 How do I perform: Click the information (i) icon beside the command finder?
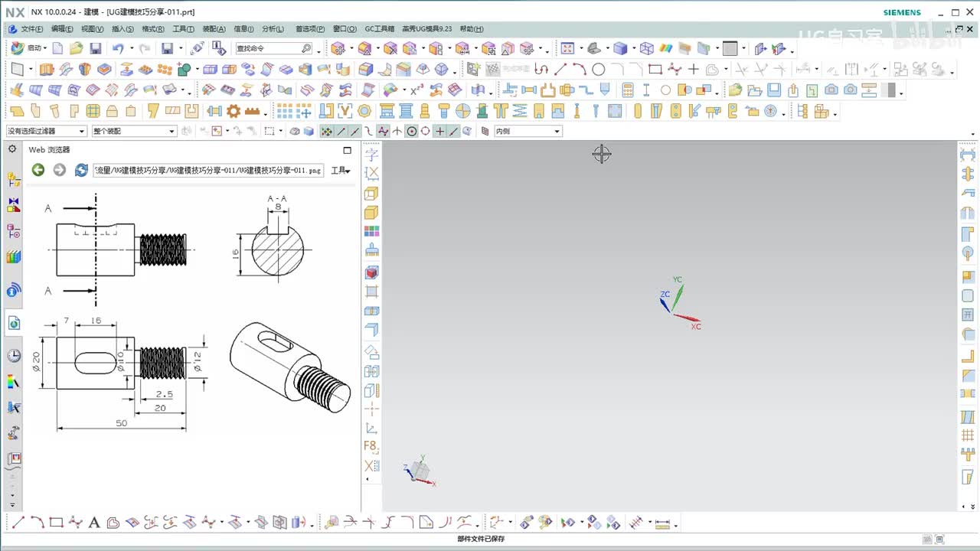tap(219, 48)
